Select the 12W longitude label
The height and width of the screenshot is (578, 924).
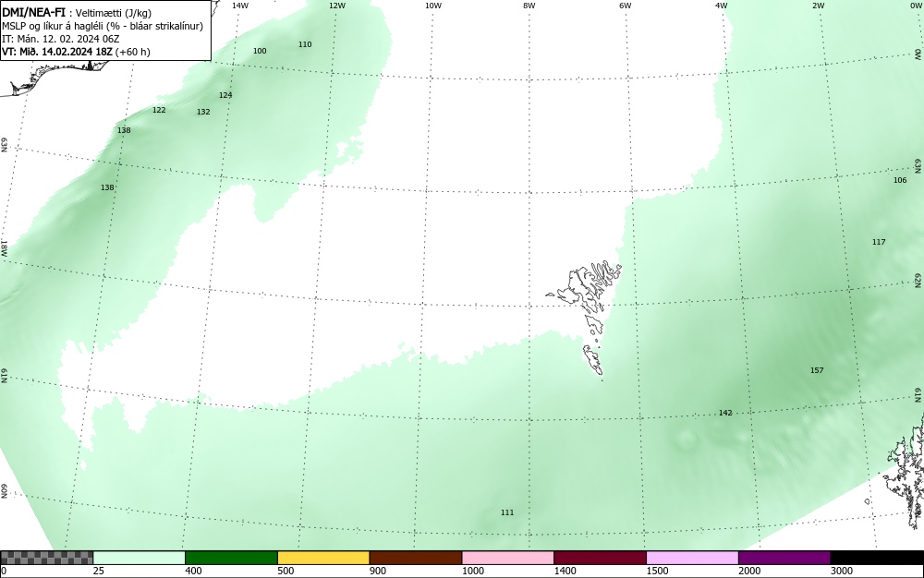(337, 6)
